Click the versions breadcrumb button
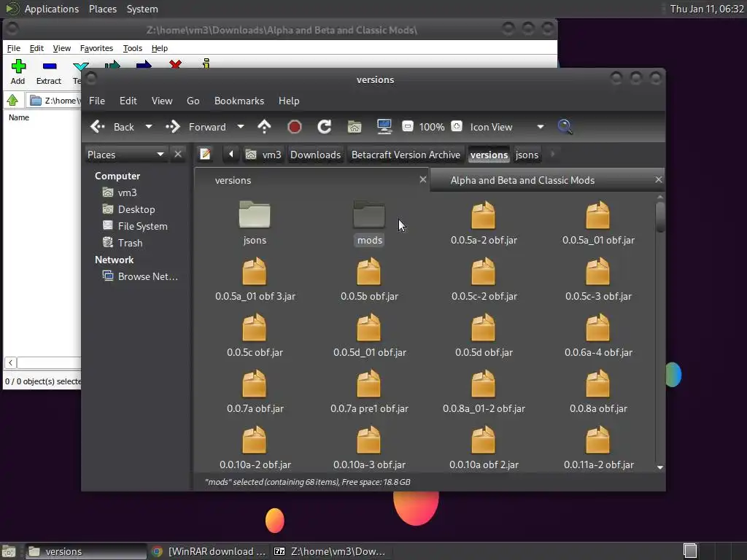 [x=489, y=155]
